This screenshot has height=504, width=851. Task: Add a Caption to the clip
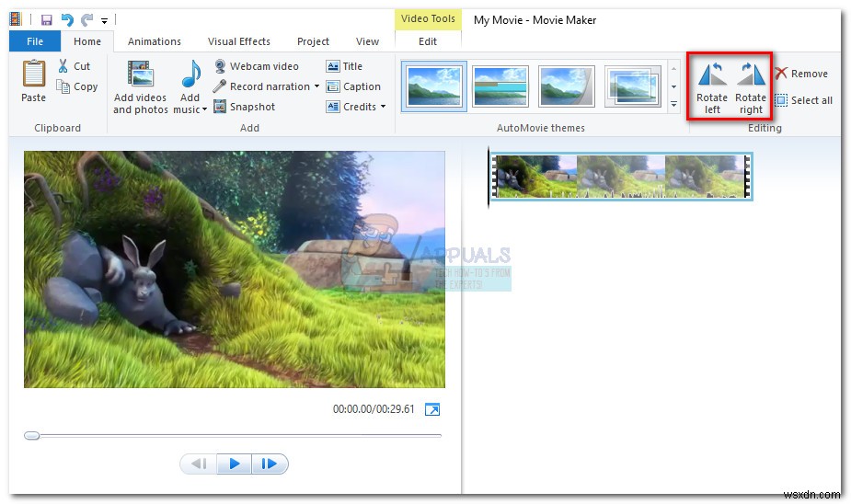[353, 86]
